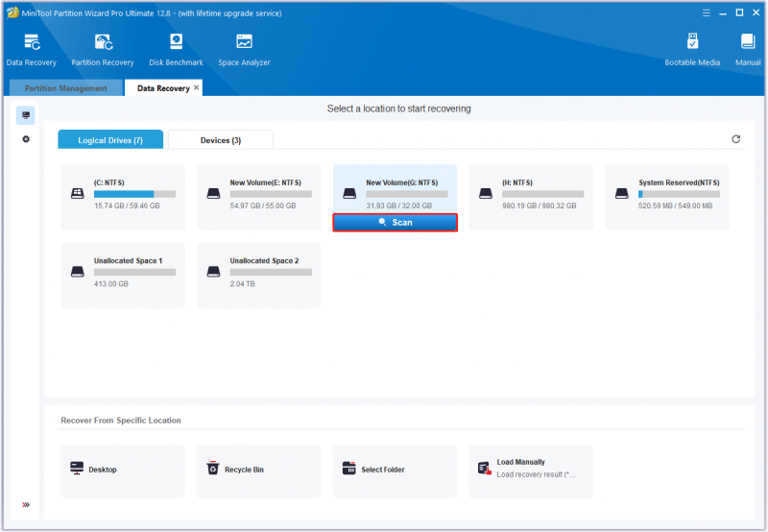Choose Desktop as recovery location
This screenshot has width=768, height=532.
(x=123, y=472)
